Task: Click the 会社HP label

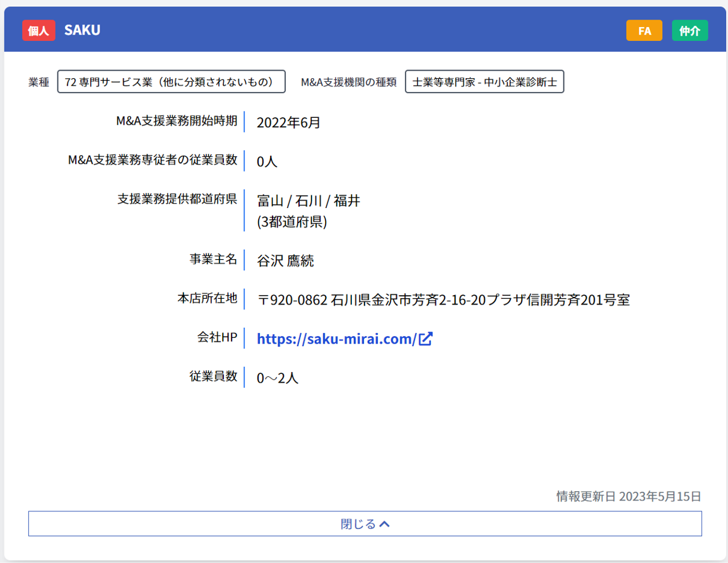Action: [x=217, y=337]
